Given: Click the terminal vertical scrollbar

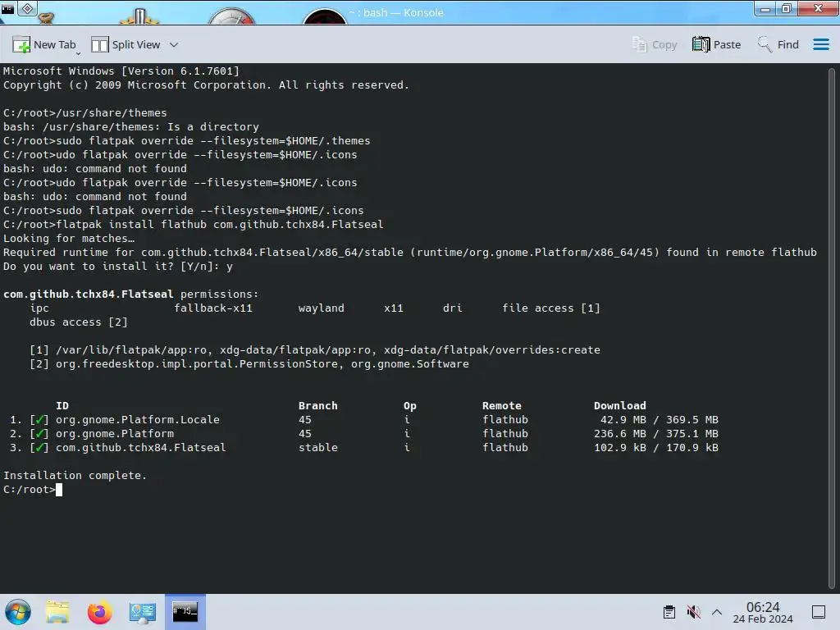Looking at the screenshot, I should coord(832,326).
